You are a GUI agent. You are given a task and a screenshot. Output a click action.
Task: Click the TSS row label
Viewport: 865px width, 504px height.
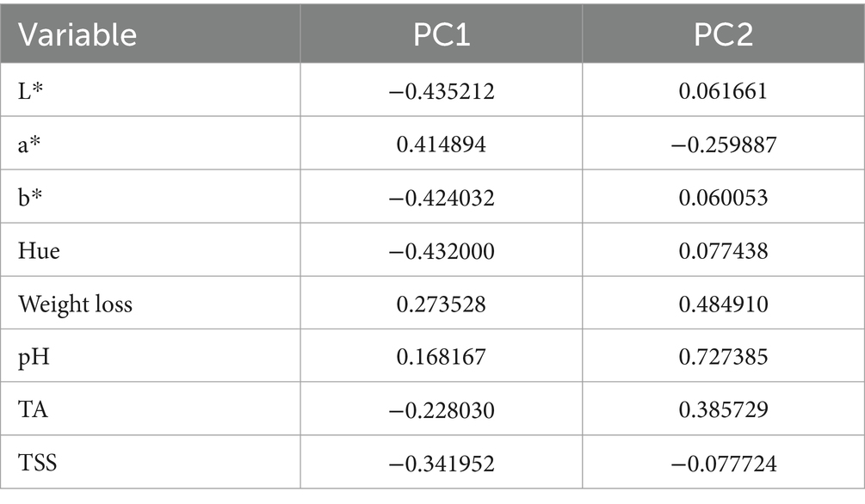pos(37,463)
